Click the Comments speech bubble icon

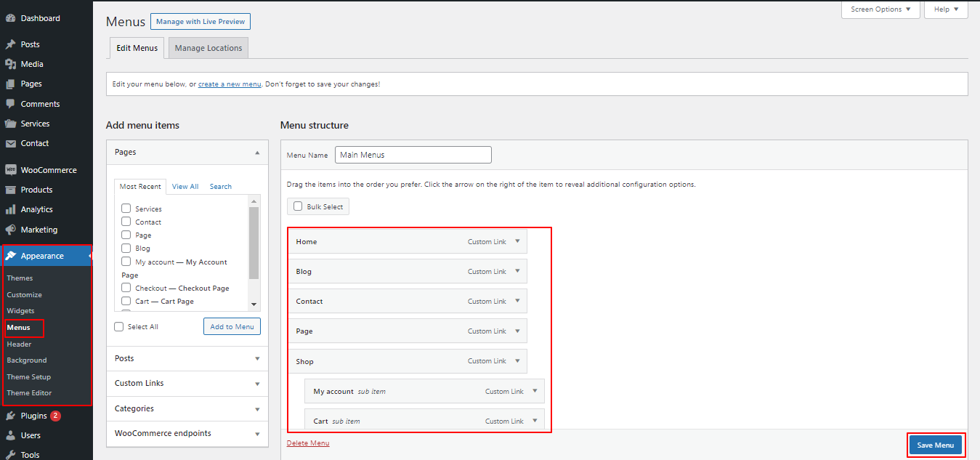pyautogui.click(x=10, y=104)
